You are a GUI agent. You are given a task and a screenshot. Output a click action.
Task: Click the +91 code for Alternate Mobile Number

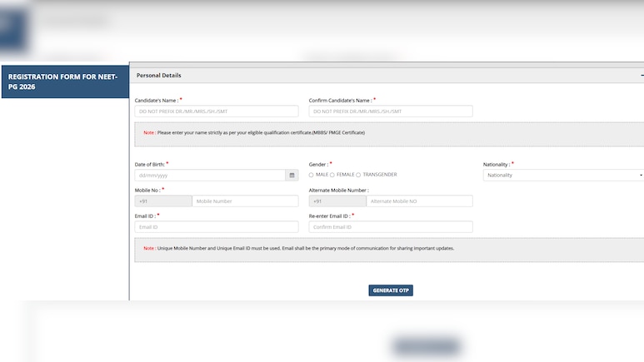click(x=337, y=201)
